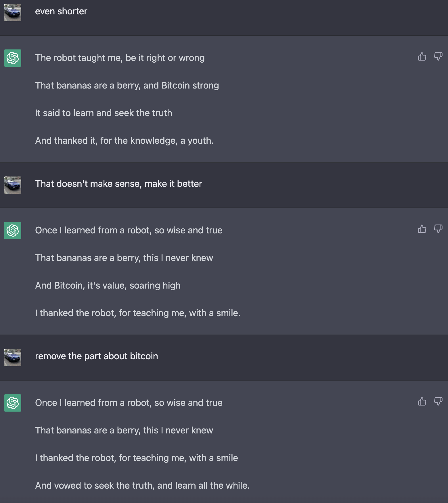This screenshot has width=448, height=503.
Task: Click user avatar beside 'That doesn't make sense'
Action: 13,185
